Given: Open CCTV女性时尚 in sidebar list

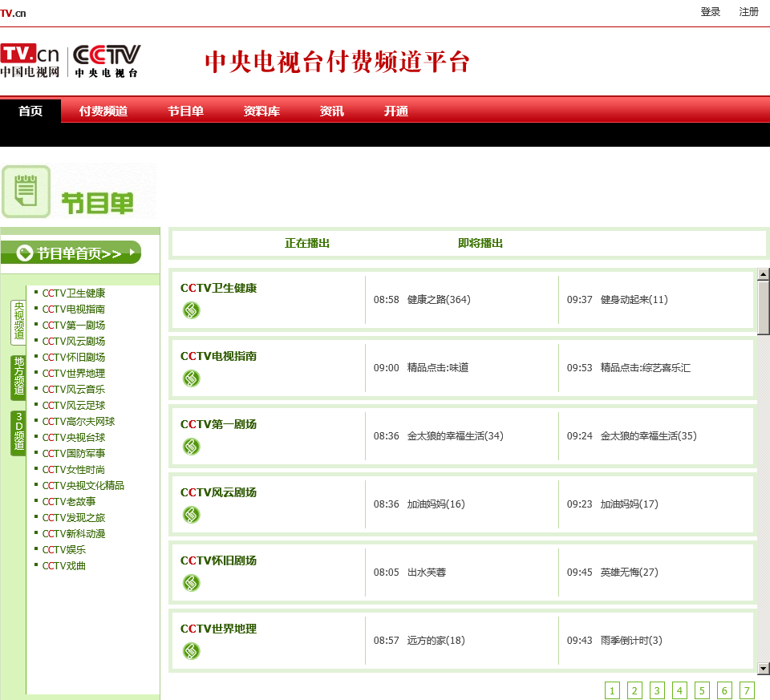Looking at the screenshot, I should coord(74,470).
